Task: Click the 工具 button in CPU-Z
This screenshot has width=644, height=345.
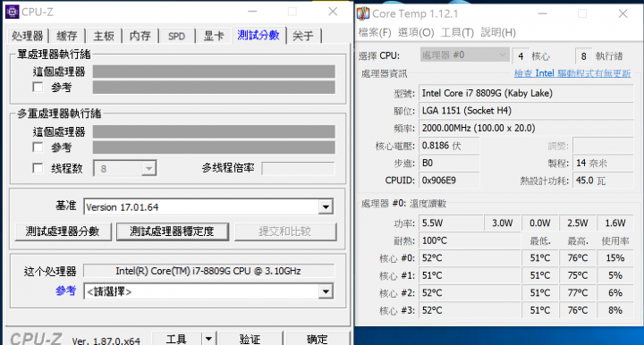Action: pyautogui.click(x=176, y=339)
